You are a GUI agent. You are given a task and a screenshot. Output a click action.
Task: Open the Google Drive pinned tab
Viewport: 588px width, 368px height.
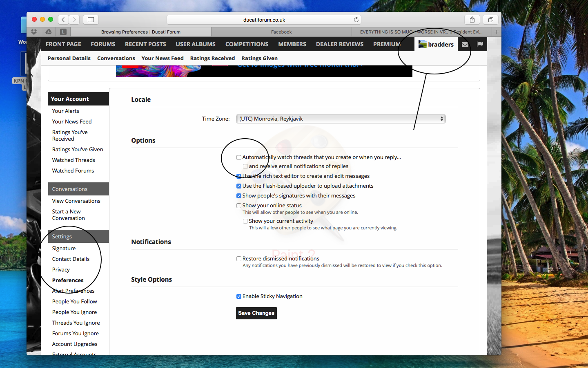(x=49, y=32)
